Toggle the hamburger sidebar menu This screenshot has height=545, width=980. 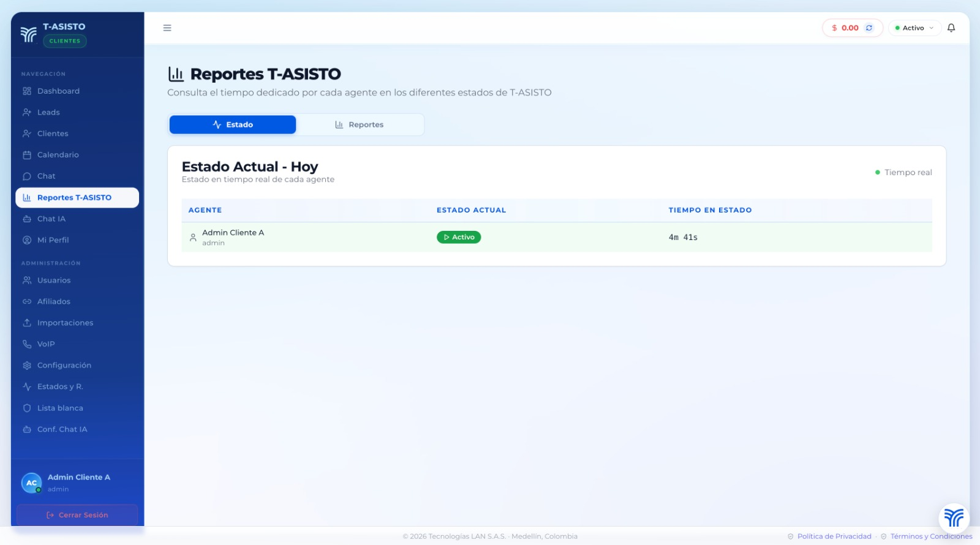[167, 28]
